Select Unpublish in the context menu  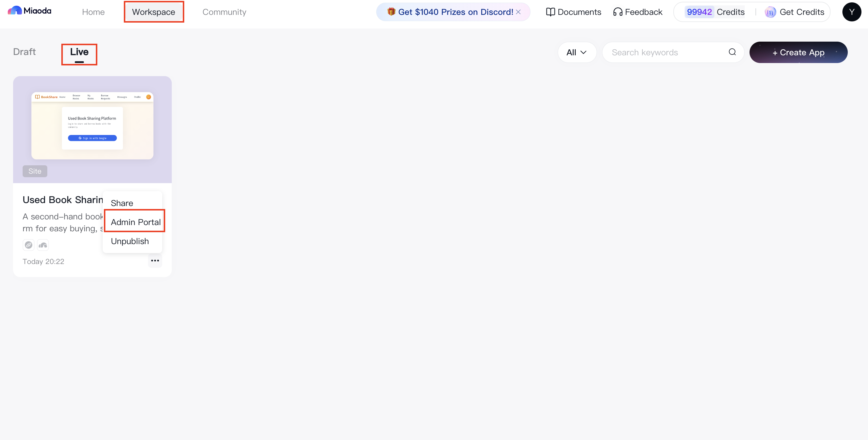[x=130, y=241]
